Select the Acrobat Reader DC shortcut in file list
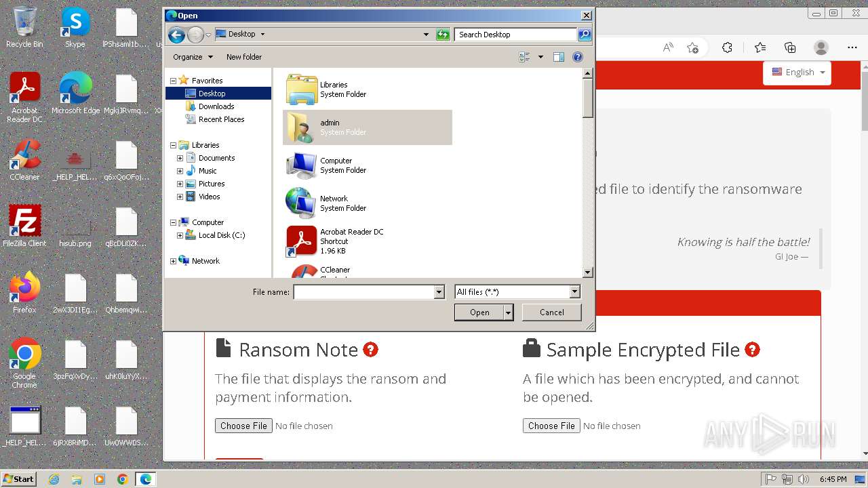Screen dimensions: 868x488 click(x=368, y=241)
